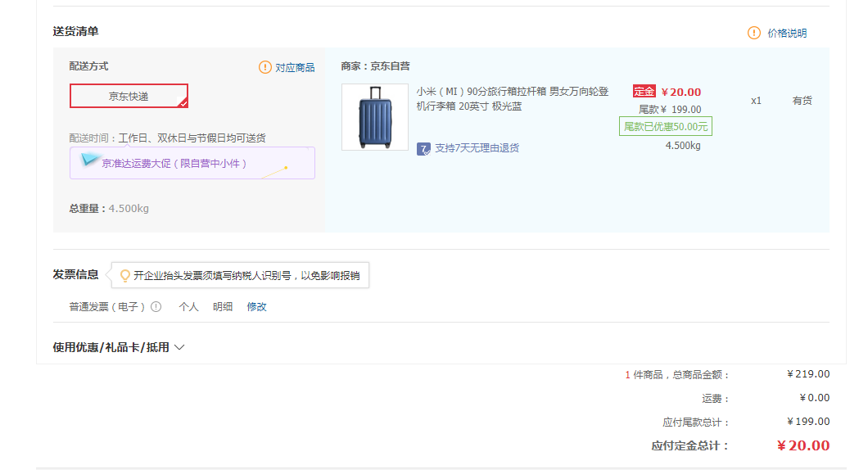Click the deposit total ¥20.00 at bottom
Screen dimensions: 868x470
803,445
